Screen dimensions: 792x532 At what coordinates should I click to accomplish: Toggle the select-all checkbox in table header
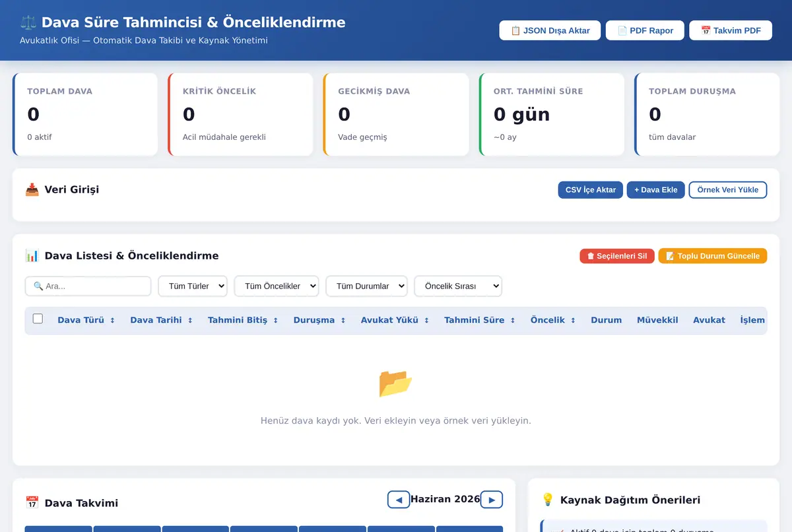38,319
